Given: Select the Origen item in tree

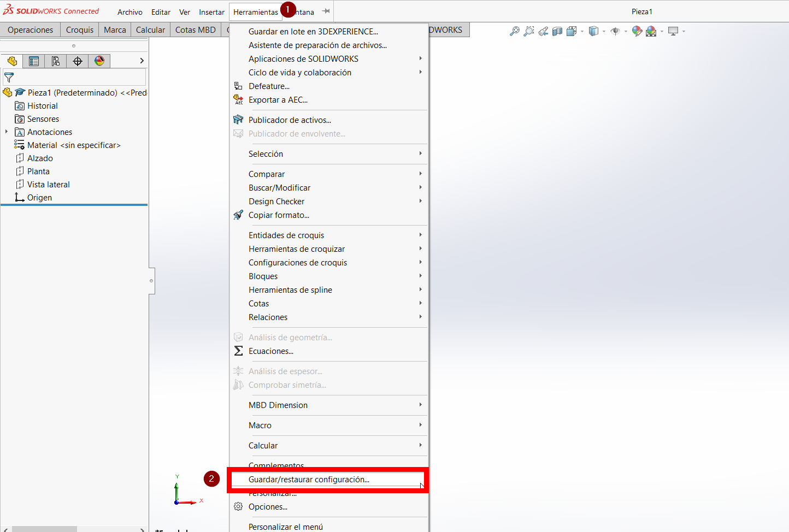Looking at the screenshot, I should [x=39, y=198].
